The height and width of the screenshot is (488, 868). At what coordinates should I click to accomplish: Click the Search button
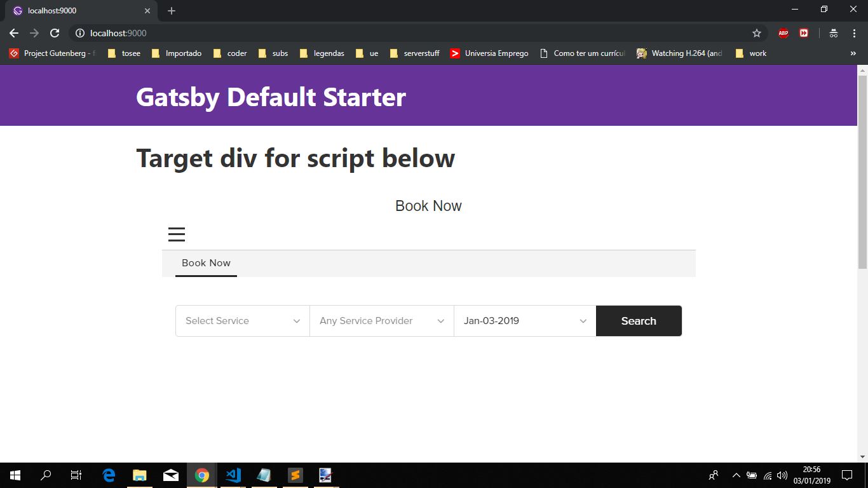coord(639,321)
